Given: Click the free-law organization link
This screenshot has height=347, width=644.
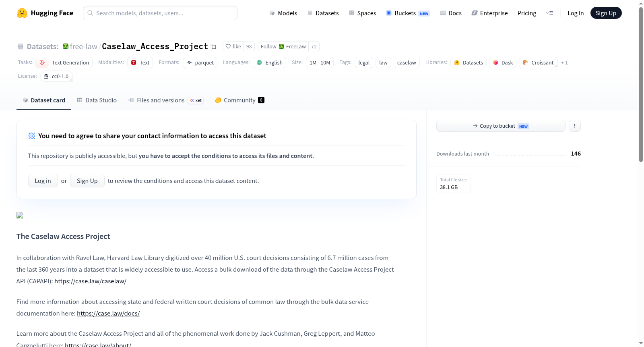Looking at the screenshot, I should pos(83,46).
